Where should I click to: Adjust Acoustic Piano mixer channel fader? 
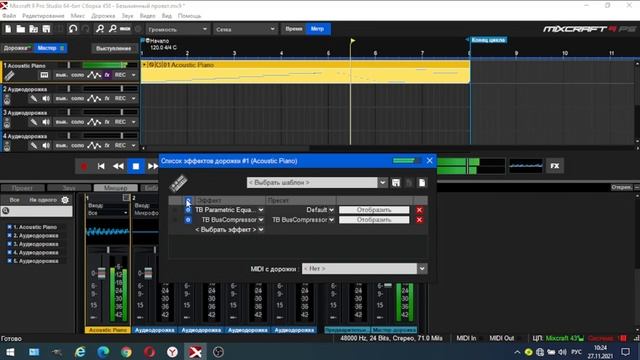pos(101,273)
